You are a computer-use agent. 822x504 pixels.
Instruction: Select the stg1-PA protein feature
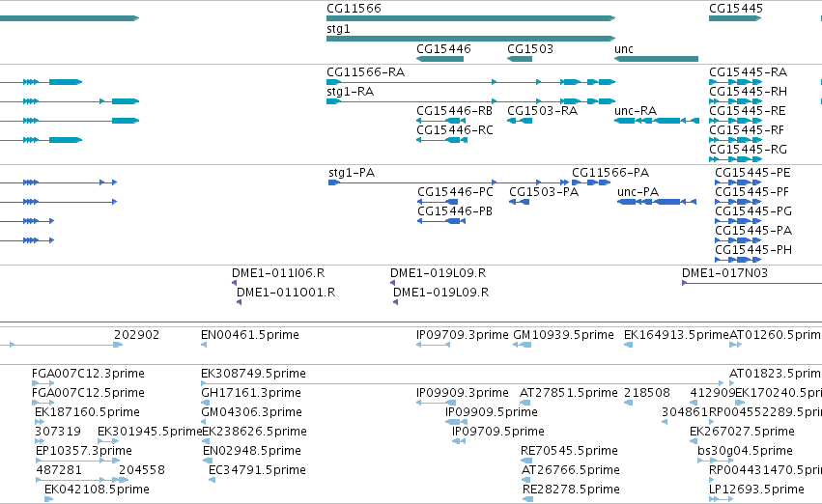pyautogui.click(x=448, y=182)
